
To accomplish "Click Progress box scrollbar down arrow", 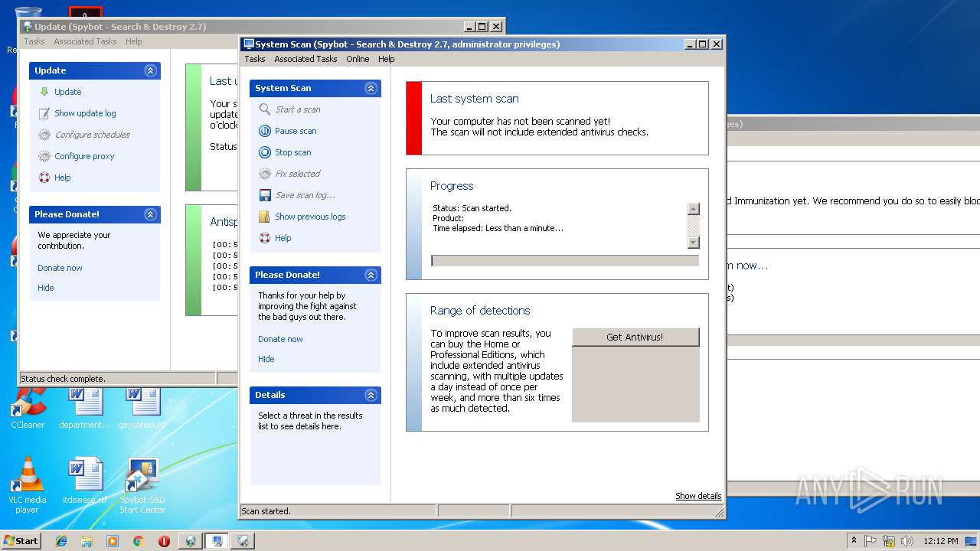I will tap(694, 243).
